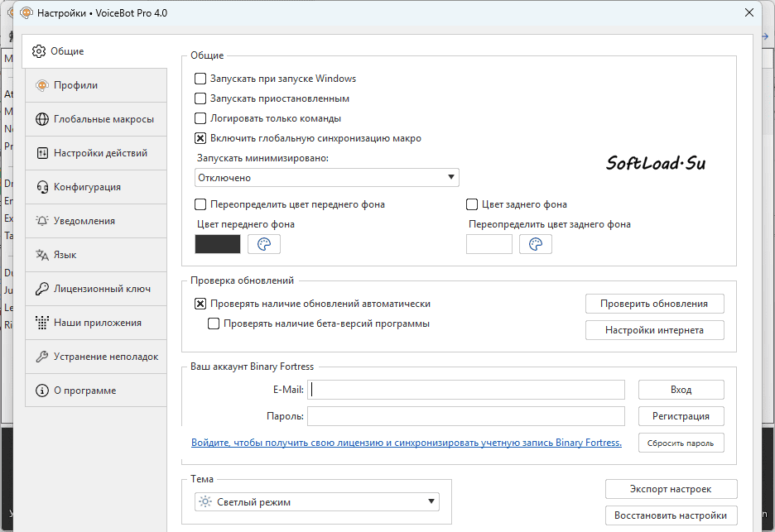This screenshot has height=532, width=775.
Task: Open the Язык tab
Action: (96, 255)
